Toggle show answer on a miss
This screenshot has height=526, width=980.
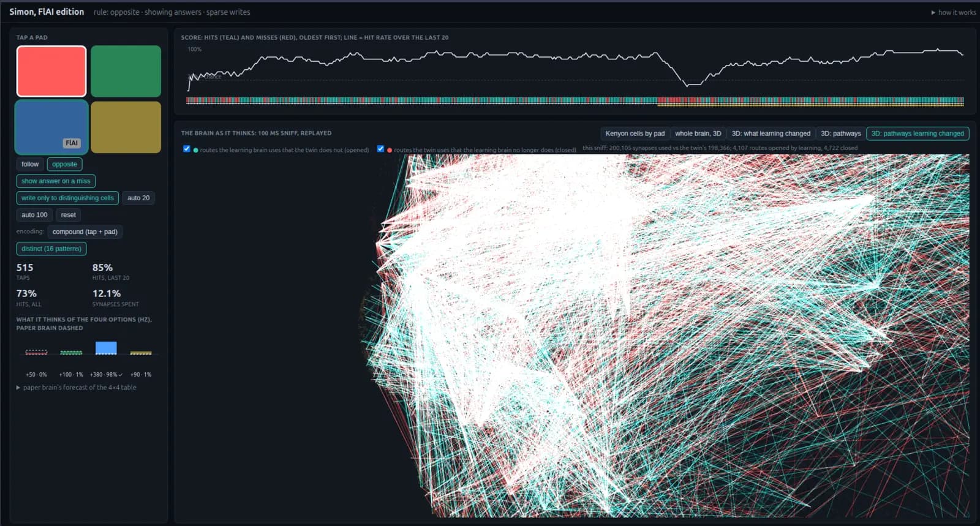pos(56,181)
